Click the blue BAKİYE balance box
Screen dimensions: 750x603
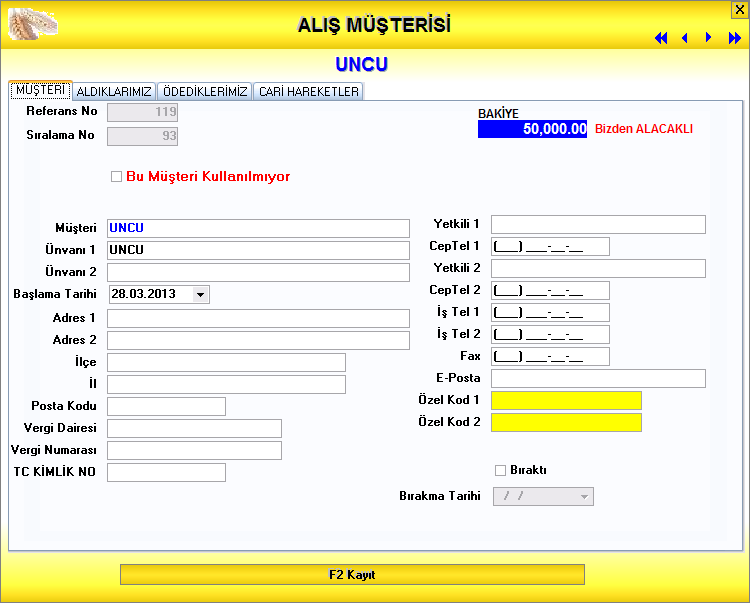point(532,129)
